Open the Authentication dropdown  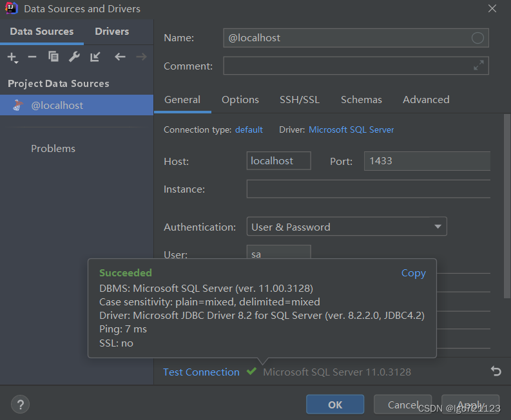click(x=347, y=227)
